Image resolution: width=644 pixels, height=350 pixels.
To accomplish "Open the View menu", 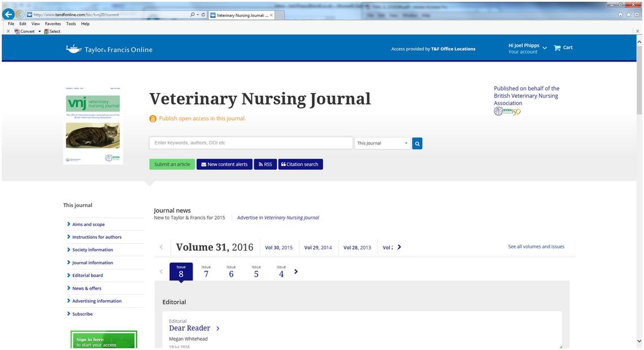I will click(36, 24).
